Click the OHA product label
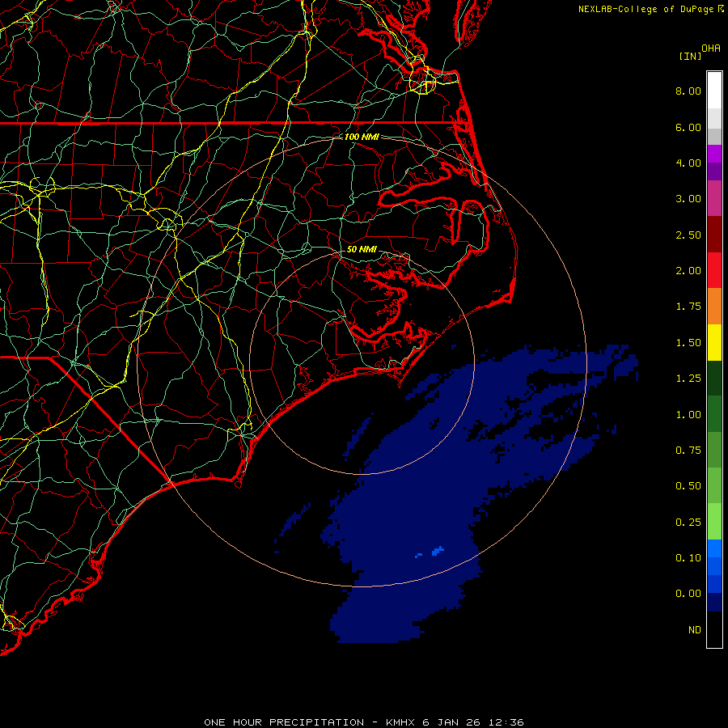 (x=711, y=49)
